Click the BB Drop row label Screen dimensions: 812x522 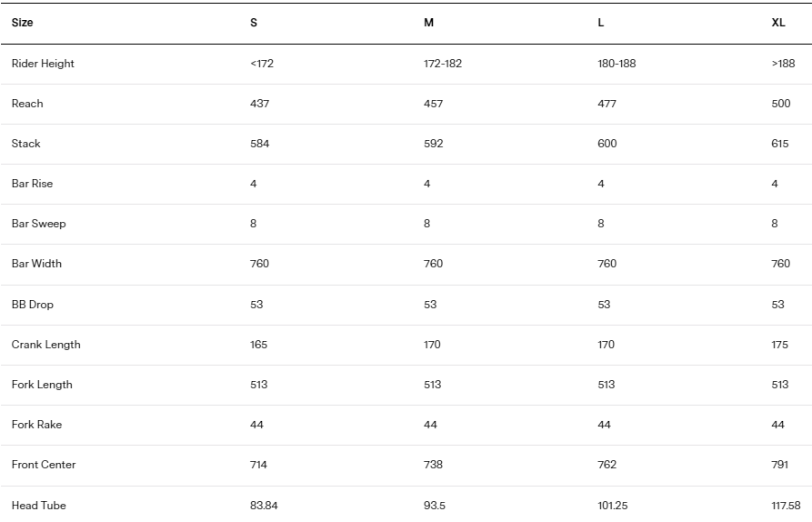point(33,305)
